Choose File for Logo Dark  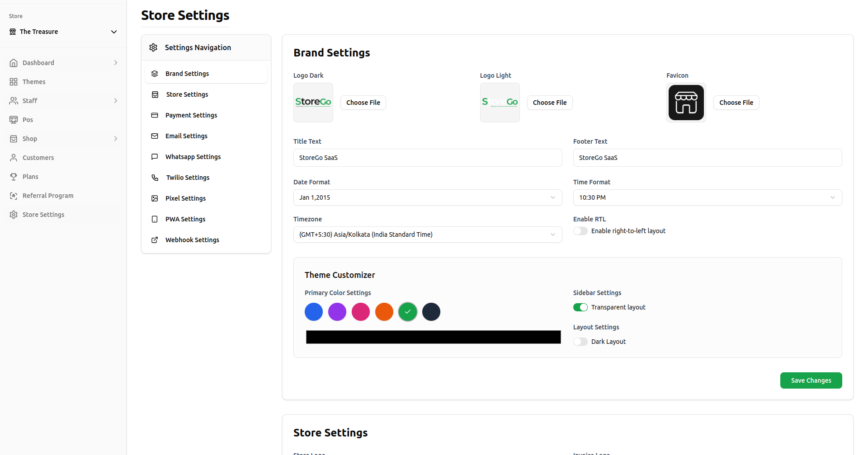click(363, 103)
